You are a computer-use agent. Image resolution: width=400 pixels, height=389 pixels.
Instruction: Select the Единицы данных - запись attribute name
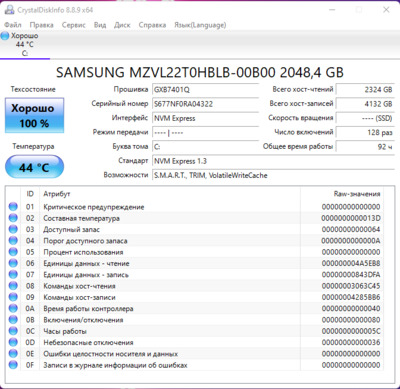click(x=86, y=275)
